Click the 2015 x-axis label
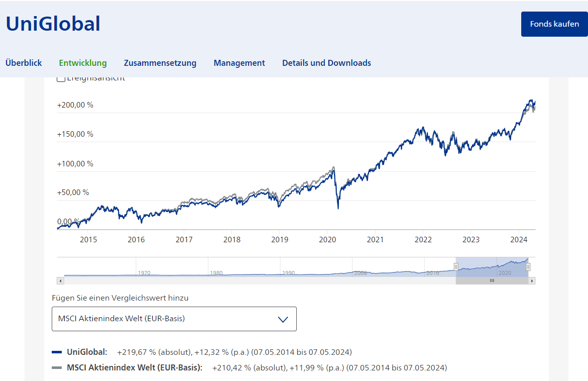Viewport: 588px width, 381px height. 88,239
